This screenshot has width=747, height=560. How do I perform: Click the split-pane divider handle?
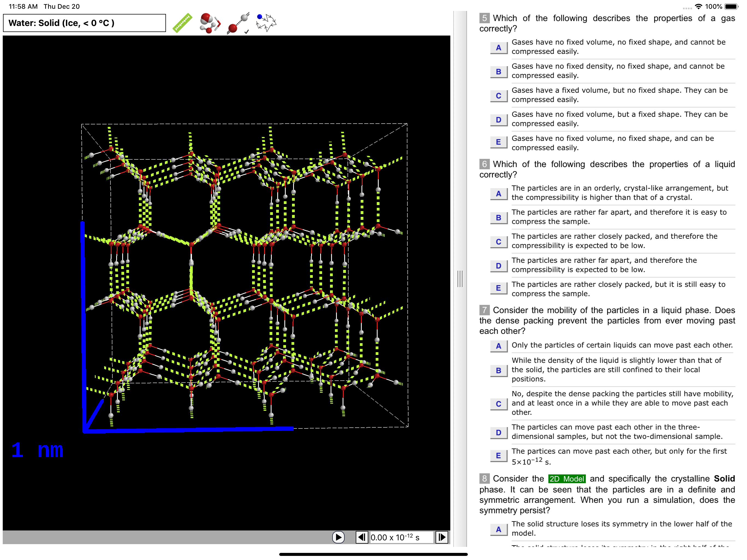pyautogui.click(x=460, y=279)
